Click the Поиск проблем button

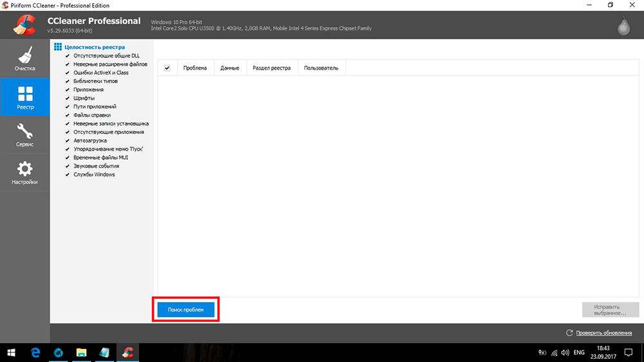[185, 310]
